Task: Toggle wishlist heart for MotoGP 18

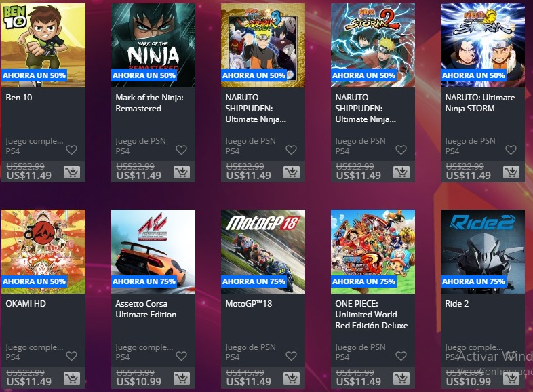Action: point(291,356)
